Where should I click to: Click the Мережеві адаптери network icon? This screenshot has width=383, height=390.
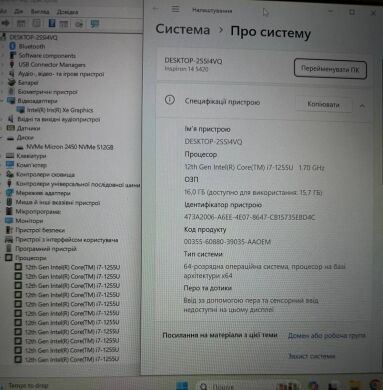coord(10,193)
